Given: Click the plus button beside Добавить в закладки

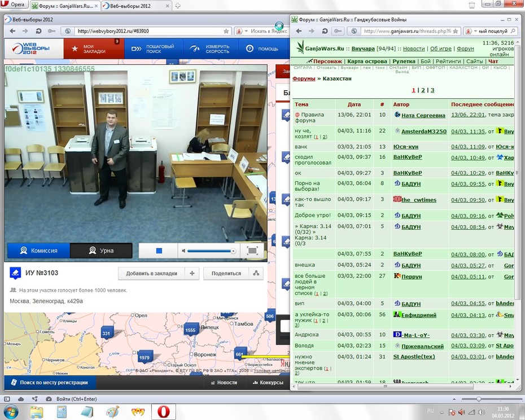Looking at the screenshot, I should coord(192,273).
